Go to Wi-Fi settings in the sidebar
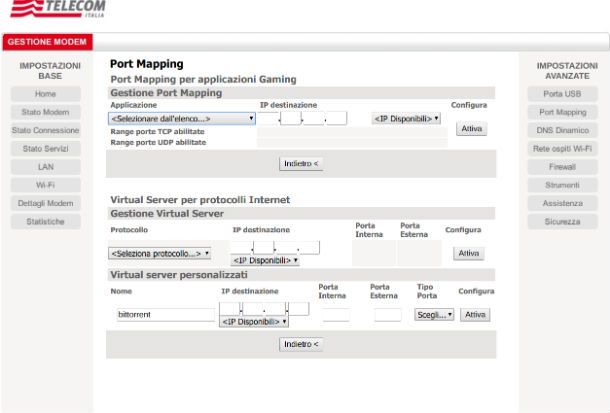The image size is (610, 413). 46,185
